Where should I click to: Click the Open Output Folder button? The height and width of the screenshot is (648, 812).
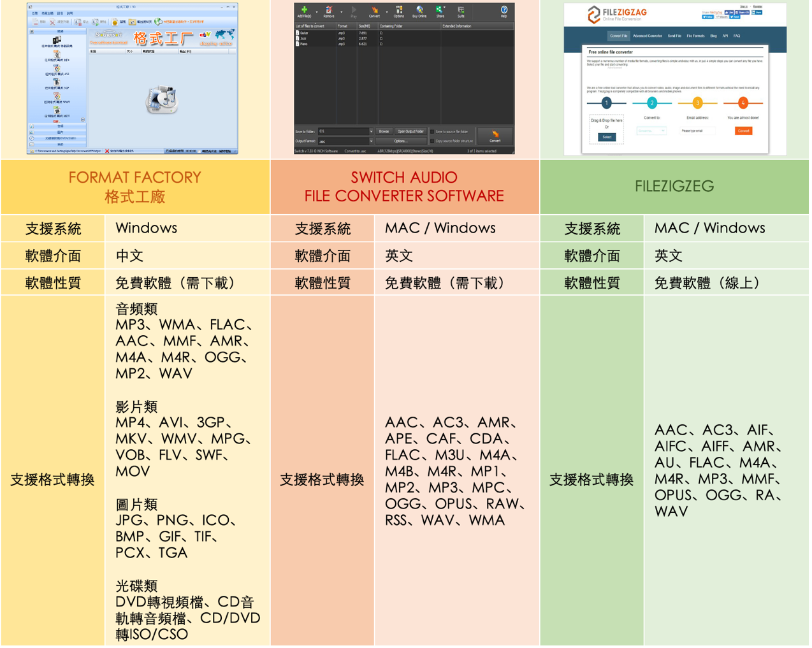(410, 131)
